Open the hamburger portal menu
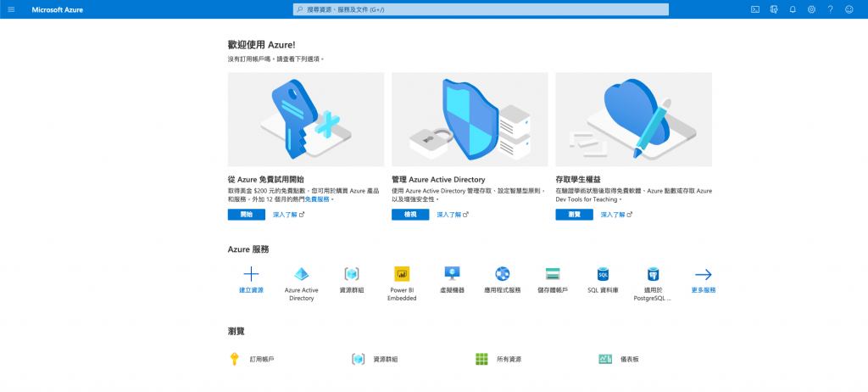This screenshot has height=392, width=868. (x=11, y=9)
